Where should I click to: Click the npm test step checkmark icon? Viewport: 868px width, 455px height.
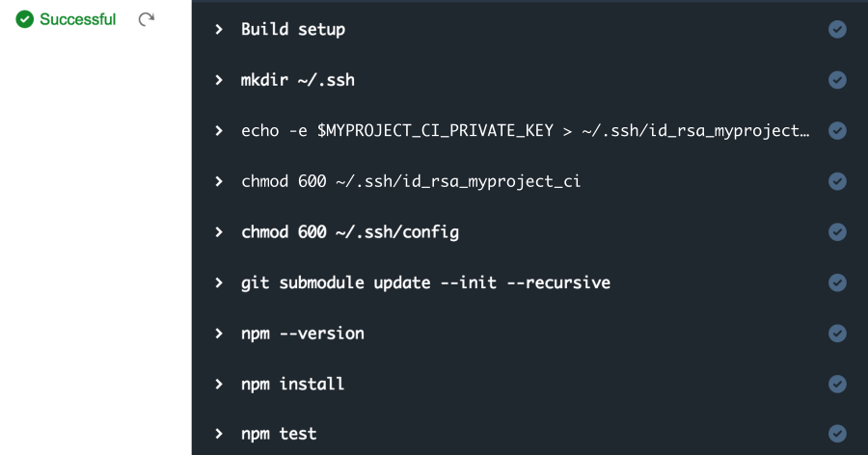837,434
